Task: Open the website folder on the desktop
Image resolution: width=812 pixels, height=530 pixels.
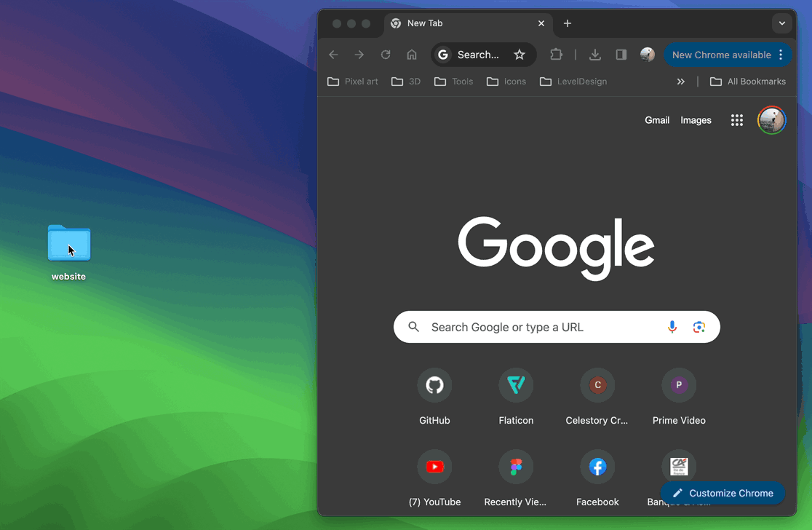Action: 69,243
